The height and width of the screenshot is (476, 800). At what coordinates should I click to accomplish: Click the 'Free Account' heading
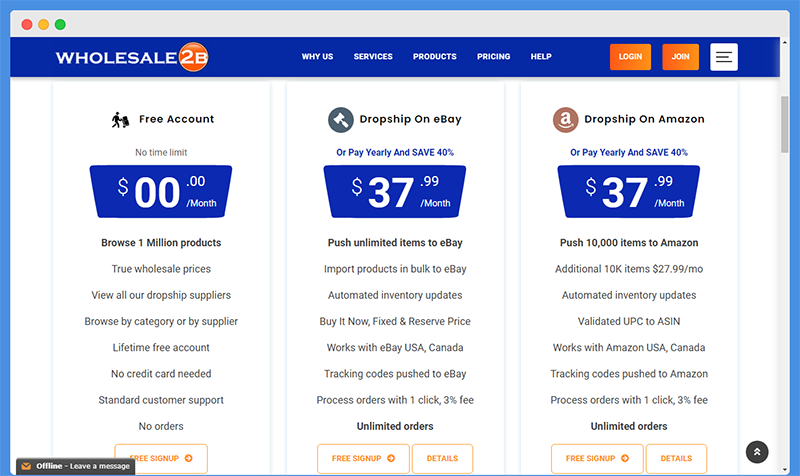[x=177, y=119]
